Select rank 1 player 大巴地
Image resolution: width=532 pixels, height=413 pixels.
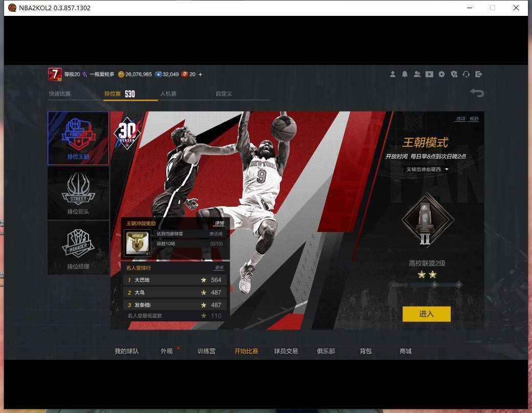175,280
